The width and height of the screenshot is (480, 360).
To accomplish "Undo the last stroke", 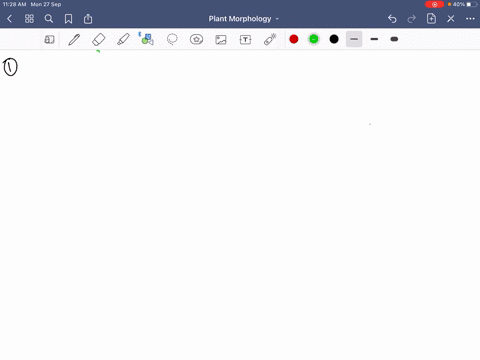I will (392, 19).
